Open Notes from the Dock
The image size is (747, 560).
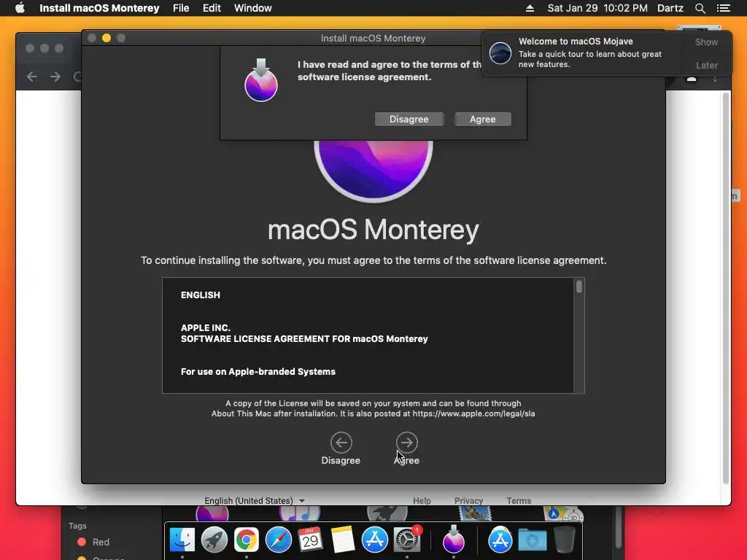coord(343,540)
